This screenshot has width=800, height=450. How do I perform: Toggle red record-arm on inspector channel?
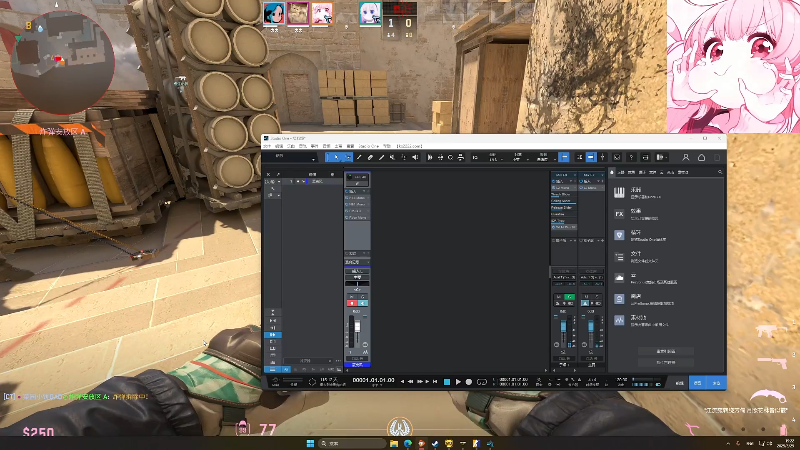[x=352, y=303]
